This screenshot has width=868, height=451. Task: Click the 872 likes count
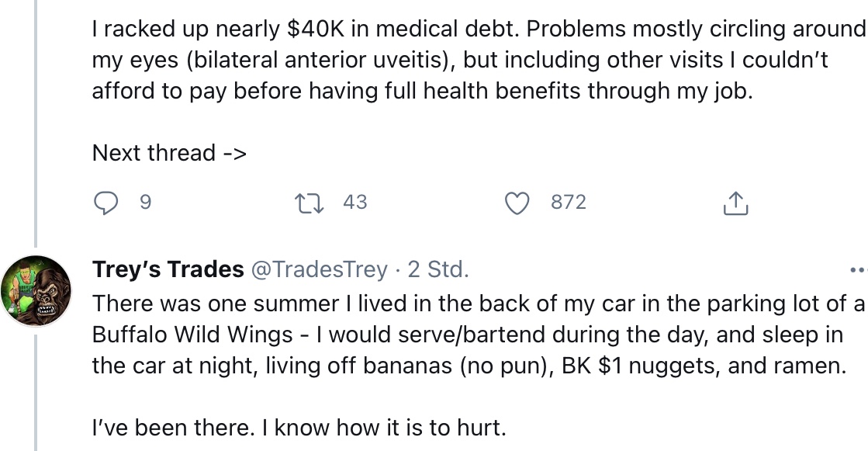tap(568, 203)
